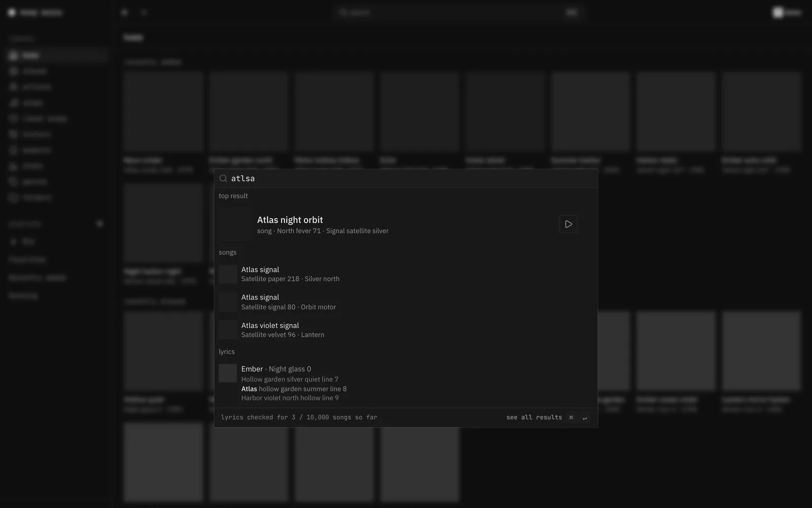The image size is (812, 508).
Task: Open Atlas signal from Satellite paper 218
Action: coord(406,274)
